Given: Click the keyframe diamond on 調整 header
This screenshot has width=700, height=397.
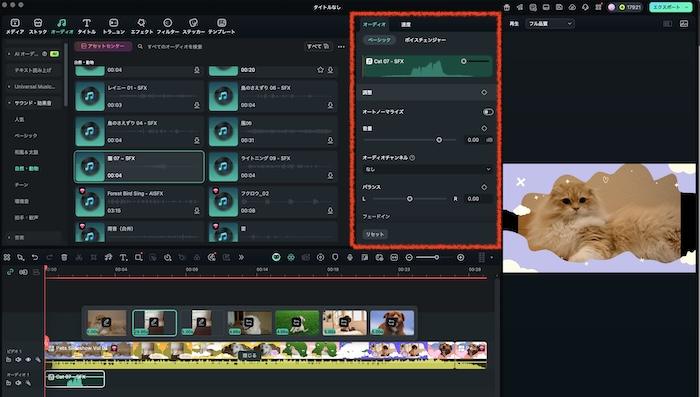Looking at the screenshot, I should coord(484,92).
